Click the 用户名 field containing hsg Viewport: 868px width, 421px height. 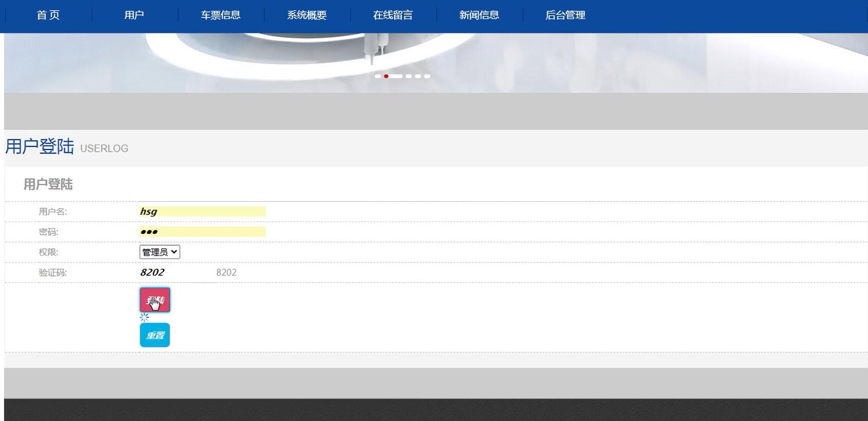202,211
